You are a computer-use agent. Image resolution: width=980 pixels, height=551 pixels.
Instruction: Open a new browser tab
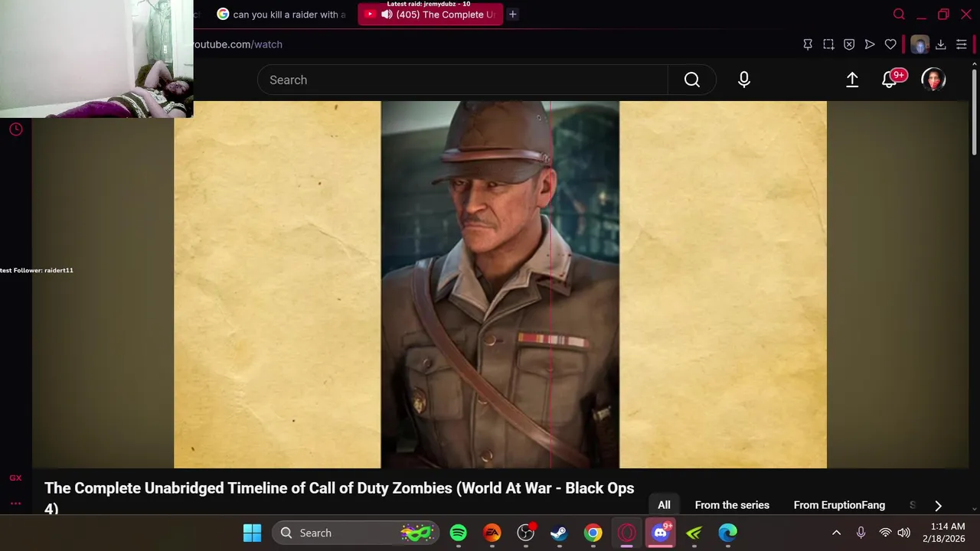[x=513, y=14]
